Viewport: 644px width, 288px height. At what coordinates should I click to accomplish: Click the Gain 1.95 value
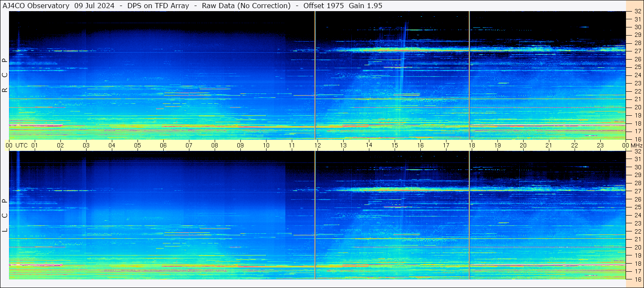point(365,6)
